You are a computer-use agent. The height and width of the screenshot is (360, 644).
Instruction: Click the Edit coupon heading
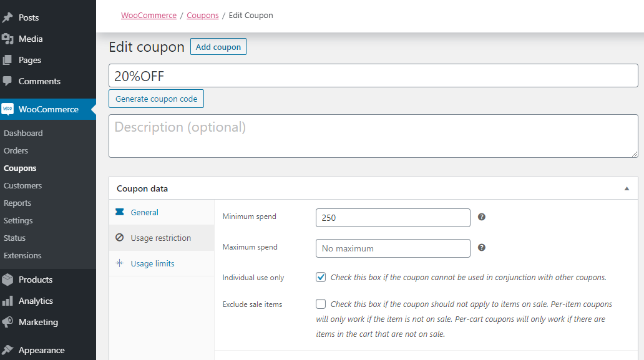click(147, 47)
